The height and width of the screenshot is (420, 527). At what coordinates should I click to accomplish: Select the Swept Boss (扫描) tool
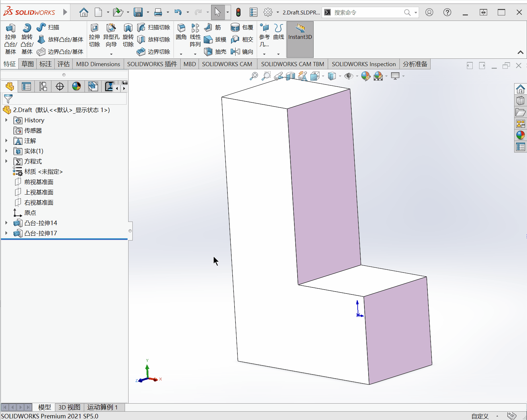[x=48, y=27]
